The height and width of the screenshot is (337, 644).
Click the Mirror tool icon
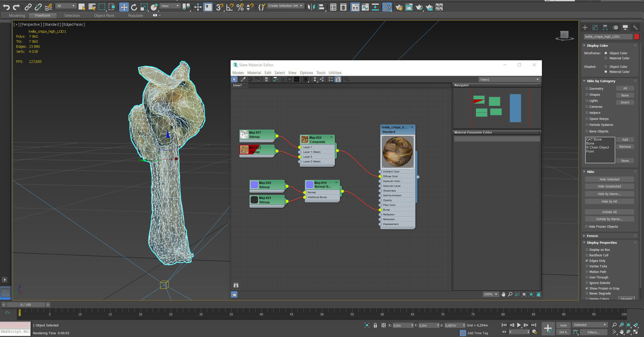click(311, 7)
